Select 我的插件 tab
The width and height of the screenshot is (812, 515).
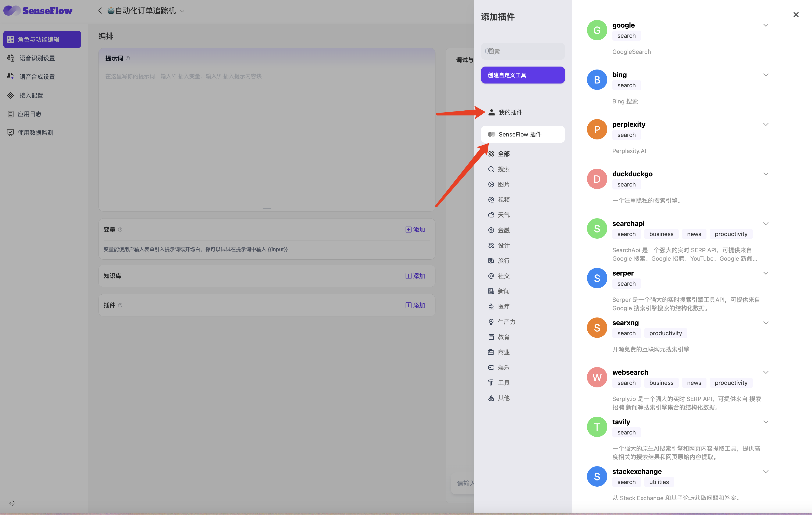point(523,112)
